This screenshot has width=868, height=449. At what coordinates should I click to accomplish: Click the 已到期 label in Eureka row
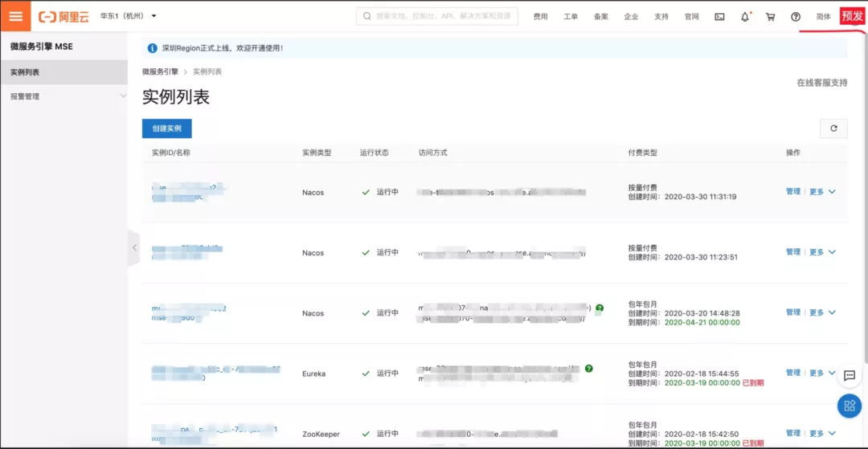pyautogui.click(x=753, y=382)
